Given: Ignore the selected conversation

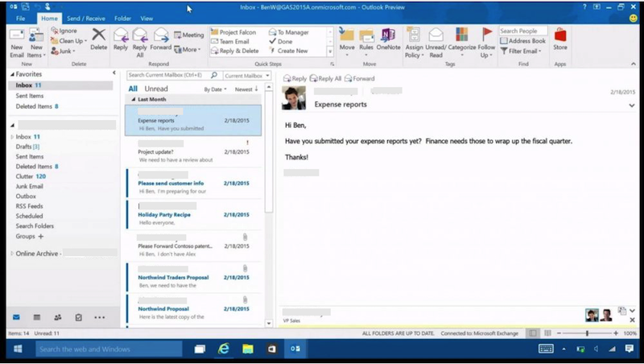Looking at the screenshot, I should point(64,31).
